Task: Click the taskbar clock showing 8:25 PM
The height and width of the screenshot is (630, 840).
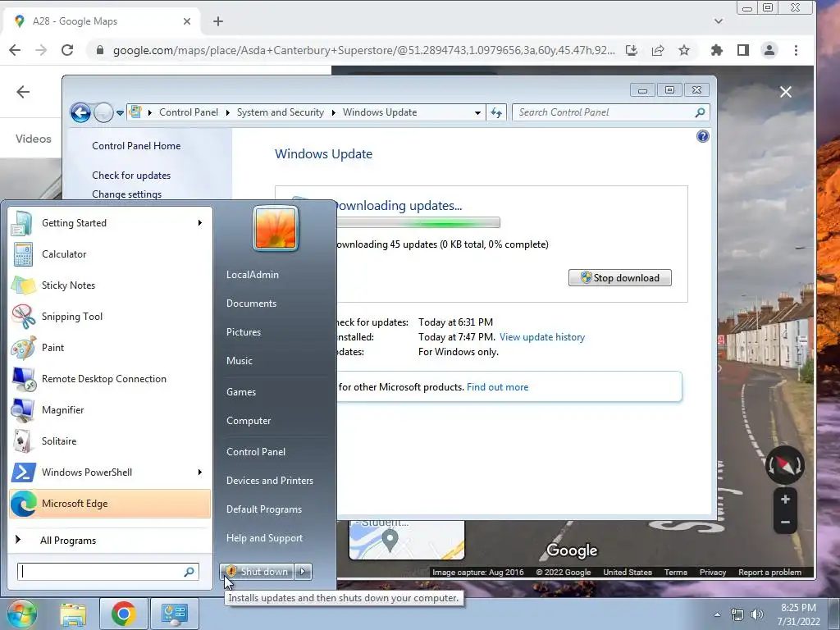Action: click(798, 614)
